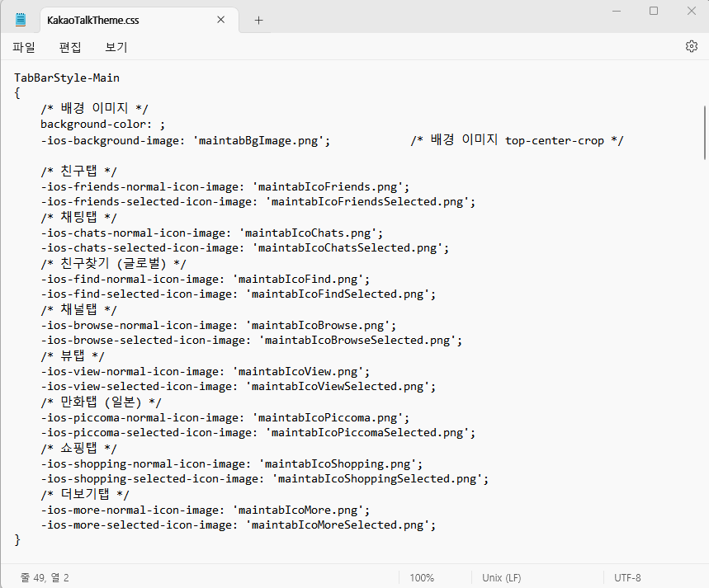
Task: Click the /* 뷰탭 */ comment
Action: click(73, 355)
